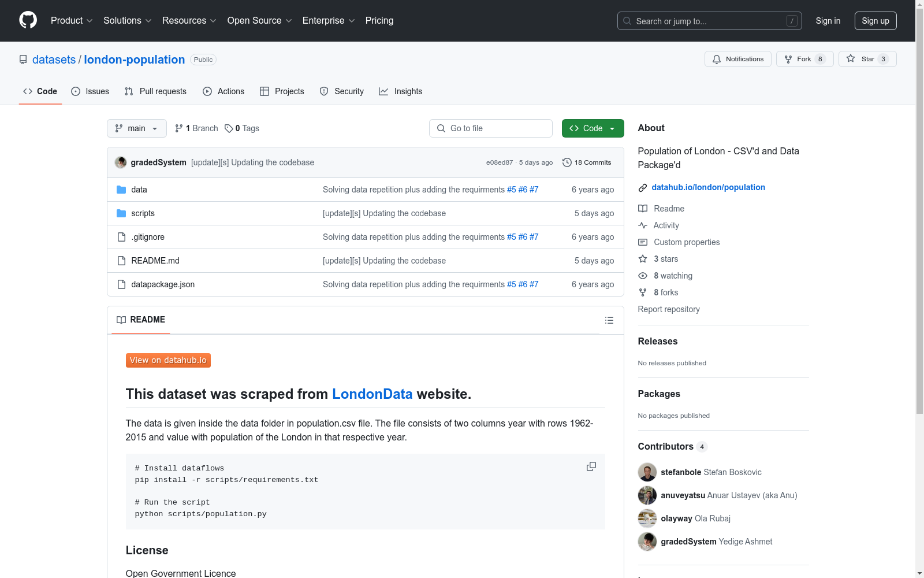The height and width of the screenshot is (578, 924).
Task: Click the forks icon in About sidebar
Action: coord(643,292)
